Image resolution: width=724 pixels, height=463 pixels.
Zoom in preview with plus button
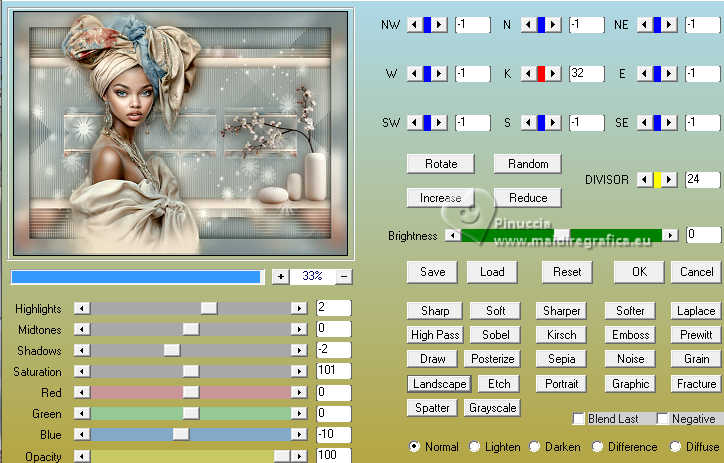280,277
